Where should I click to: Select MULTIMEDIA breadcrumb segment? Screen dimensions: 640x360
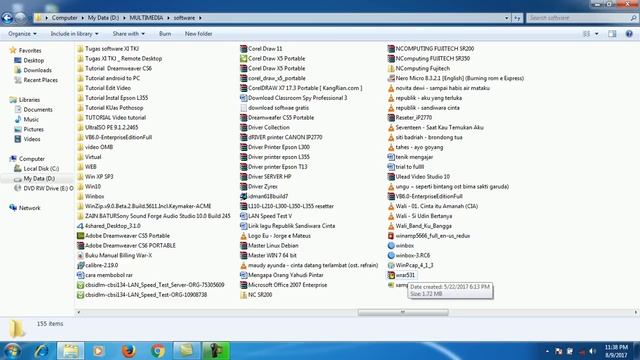[146, 18]
